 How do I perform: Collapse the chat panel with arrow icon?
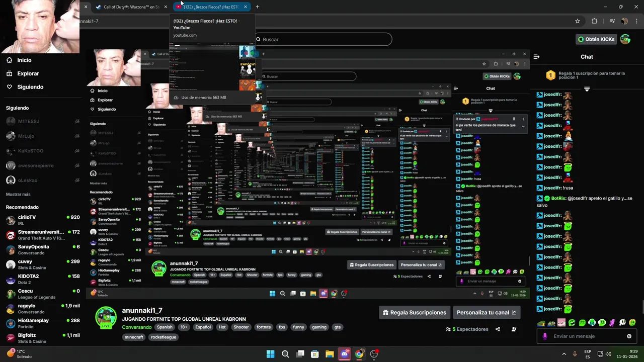[x=536, y=57]
